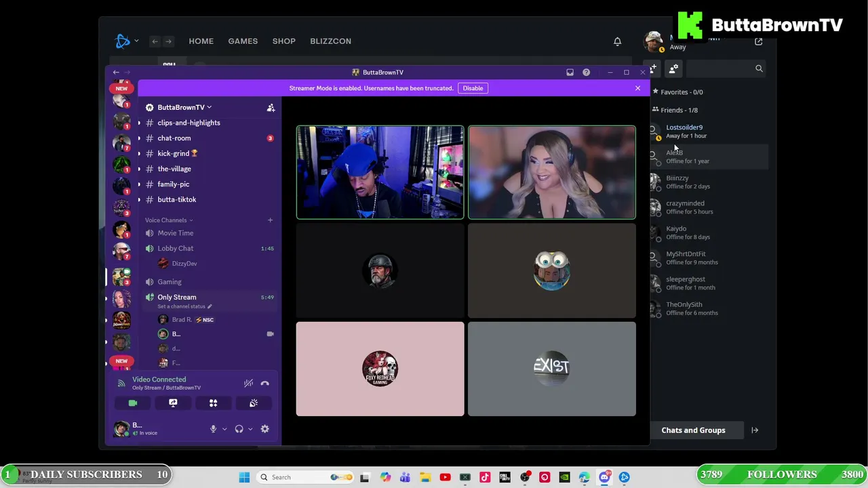Open the Discord inbox icon in title bar
Screen dimensions: 868x488
click(570, 73)
